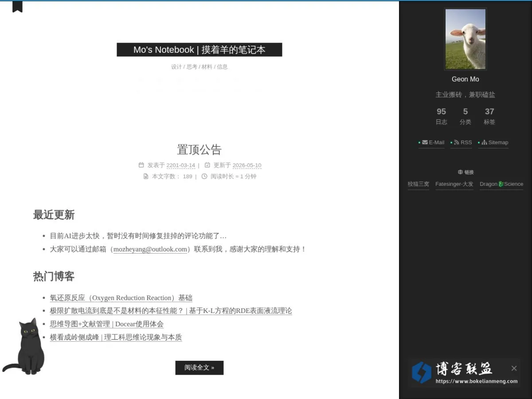This screenshot has height=399, width=532.
Task: Click the document icon before 本文字数
Action: coord(146,176)
